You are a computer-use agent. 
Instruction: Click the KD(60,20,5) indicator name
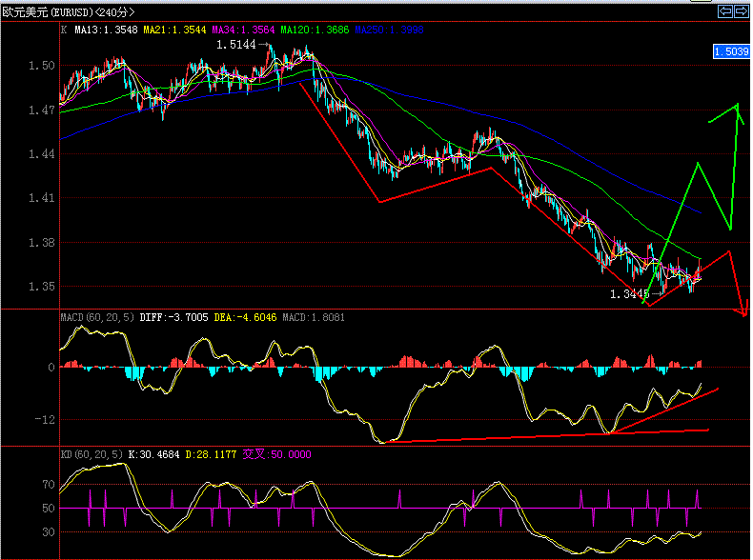point(92,454)
